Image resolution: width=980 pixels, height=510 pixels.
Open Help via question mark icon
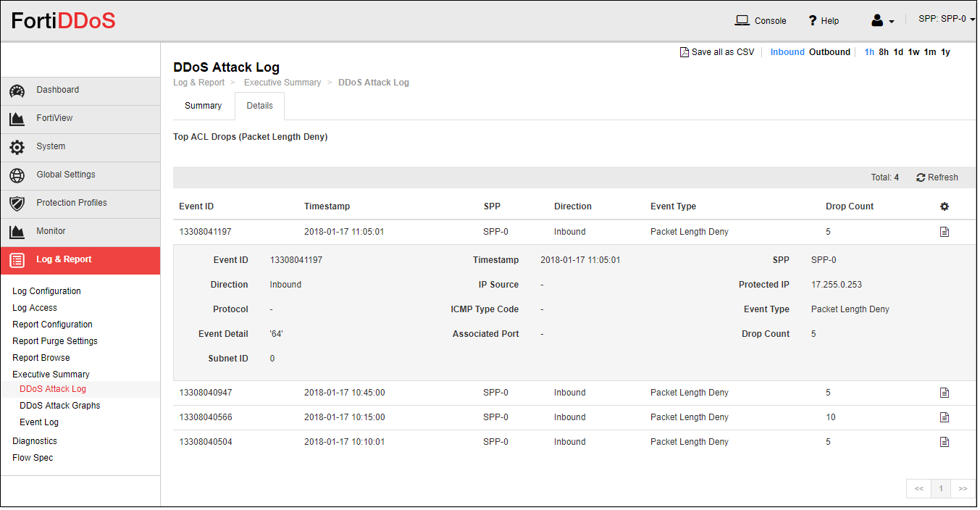pos(812,20)
